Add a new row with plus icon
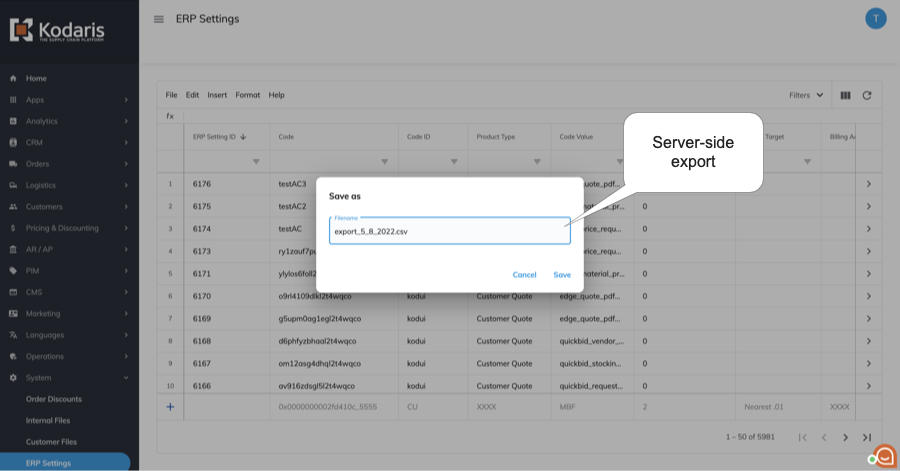The width and height of the screenshot is (900, 471). pyautogui.click(x=170, y=407)
